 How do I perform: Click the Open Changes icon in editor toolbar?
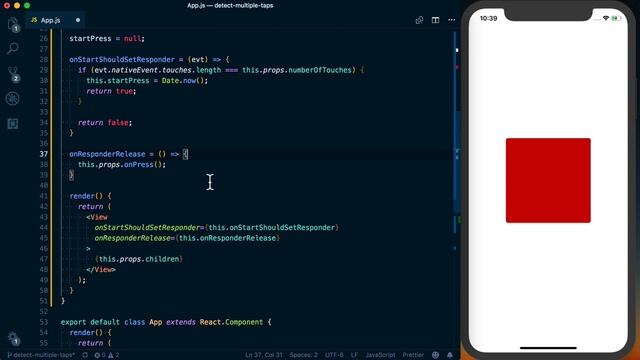coord(419,20)
